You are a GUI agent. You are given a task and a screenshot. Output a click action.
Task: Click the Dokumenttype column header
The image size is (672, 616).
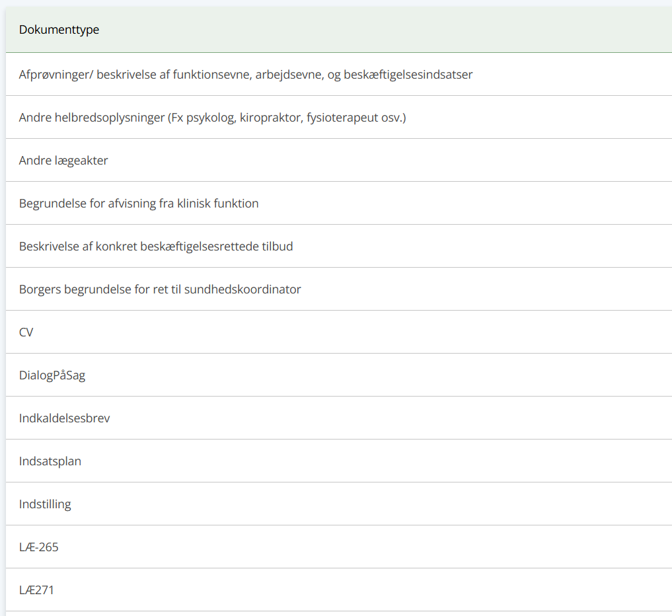pyautogui.click(x=59, y=30)
